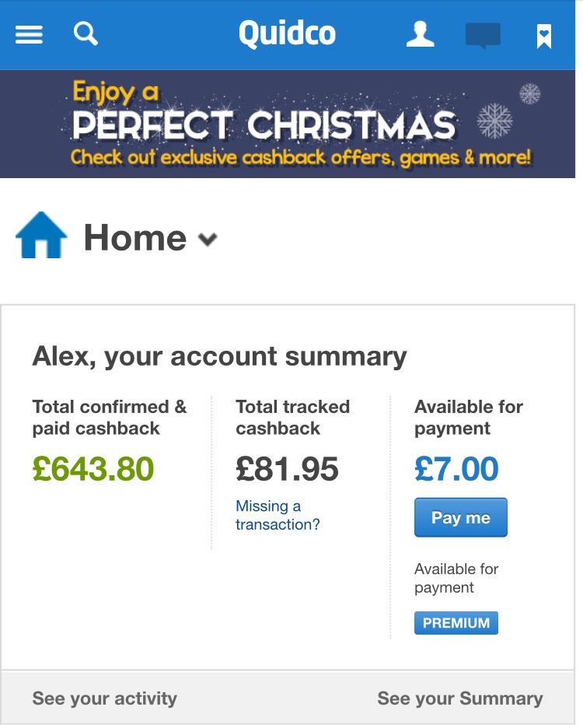Image resolution: width=583 pixels, height=728 pixels.
Task: Click the snowflake on Christmas banner
Action: coord(495,122)
